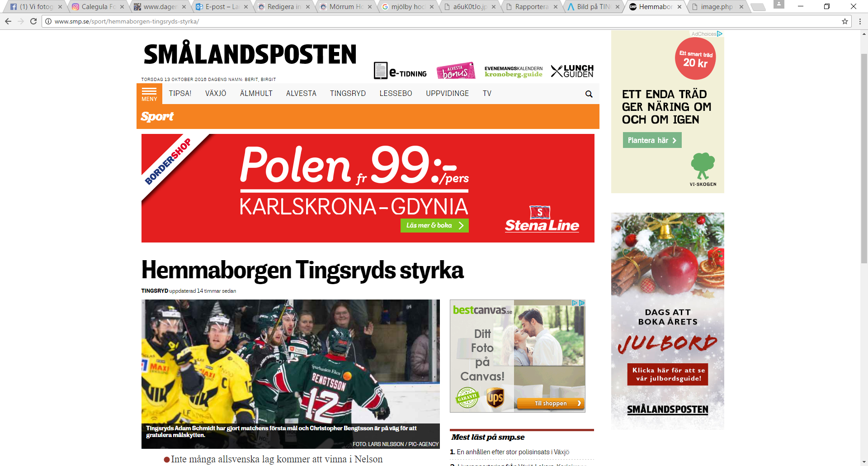Click Till shoppen button on canvas ad

point(551,403)
